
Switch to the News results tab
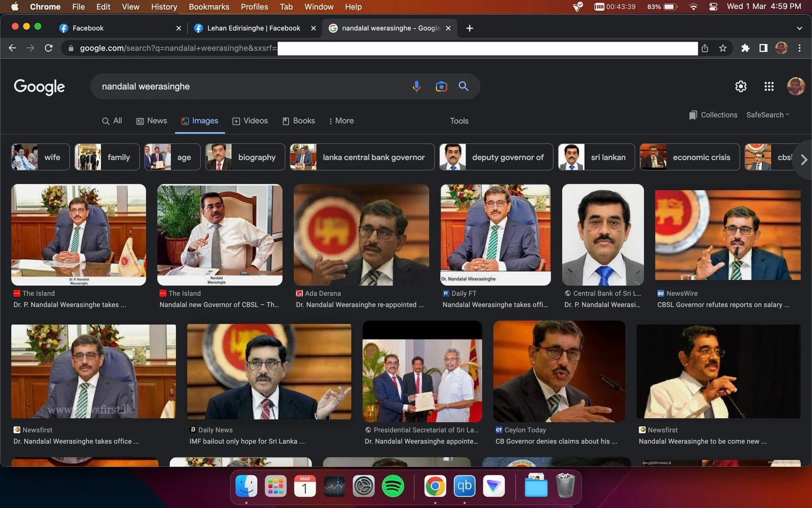pyautogui.click(x=151, y=121)
